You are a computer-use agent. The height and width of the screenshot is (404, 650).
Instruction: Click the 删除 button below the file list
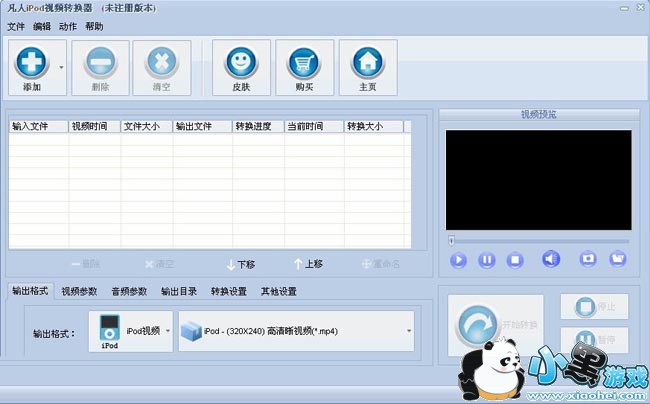pos(85,264)
